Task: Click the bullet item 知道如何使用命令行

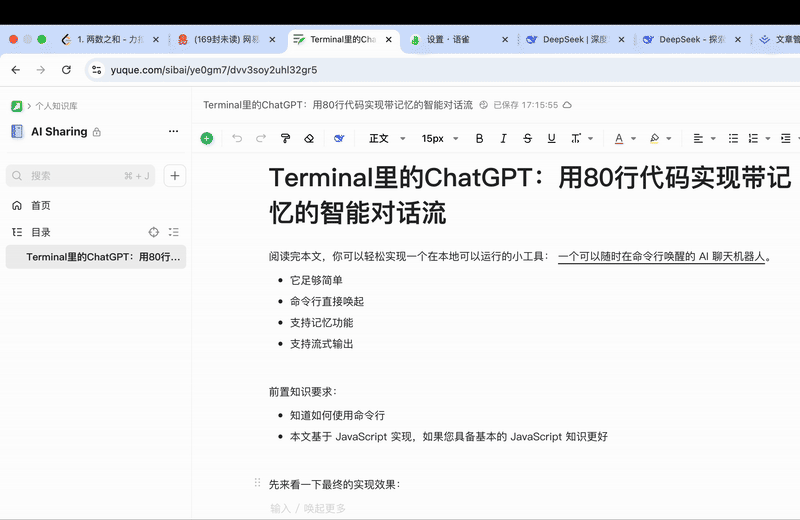Action: pyautogui.click(x=337, y=415)
